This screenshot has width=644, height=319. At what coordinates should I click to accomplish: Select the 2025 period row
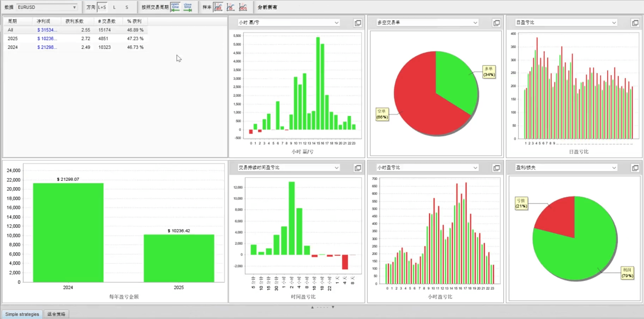75,38
